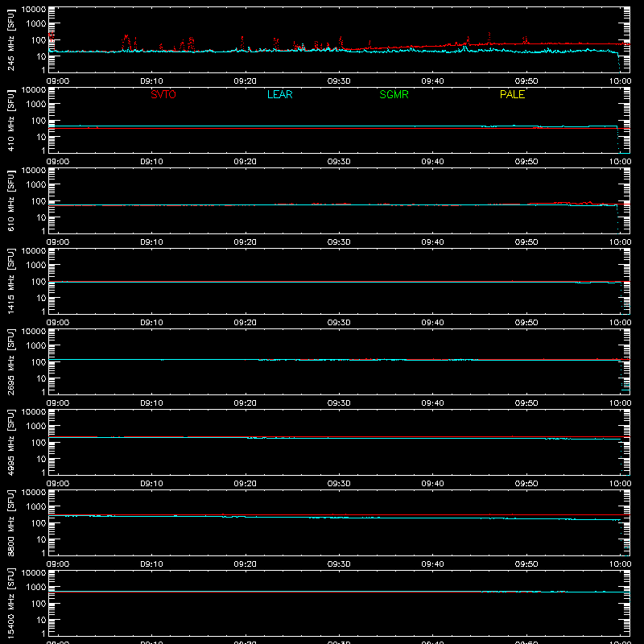Image resolution: width=644 pixels, height=644 pixels.
Task: Click 09:50 time label below 1415 MHz plot
Action: (526, 323)
